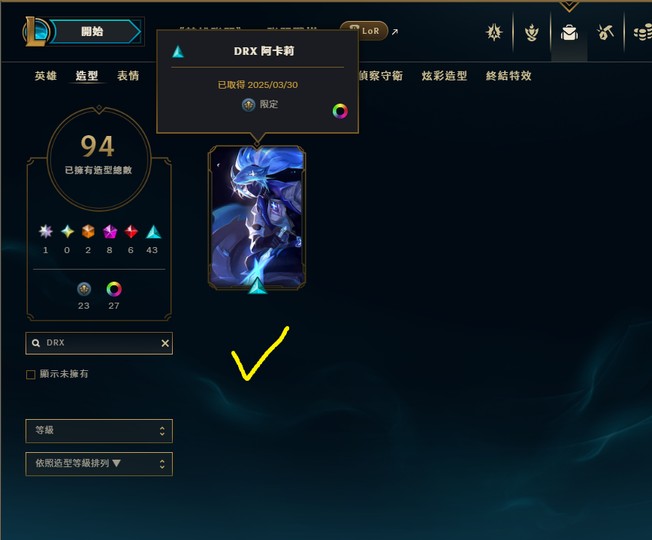Enable the 顯示未擁有 checkbox
The height and width of the screenshot is (540, 652).
point(30,375)
